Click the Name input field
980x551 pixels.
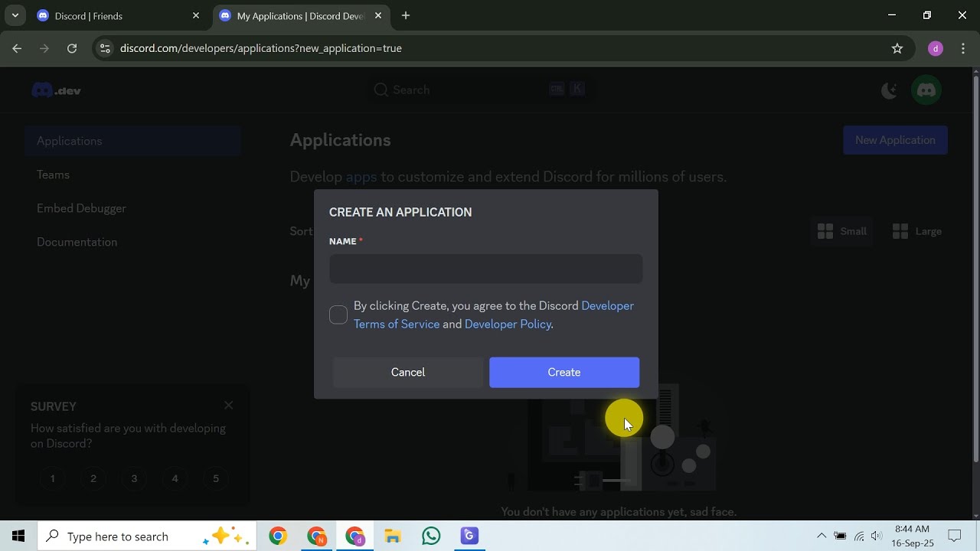[485, 269]
